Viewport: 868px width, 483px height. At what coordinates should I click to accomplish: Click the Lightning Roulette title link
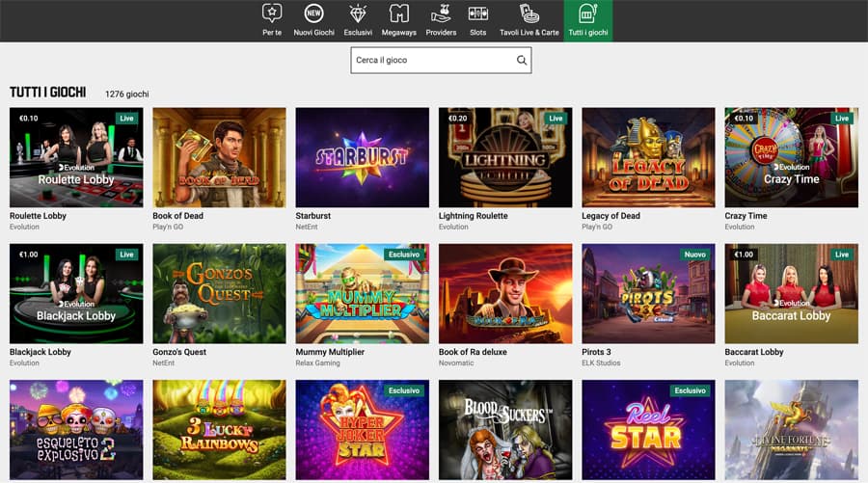point(473,216)
